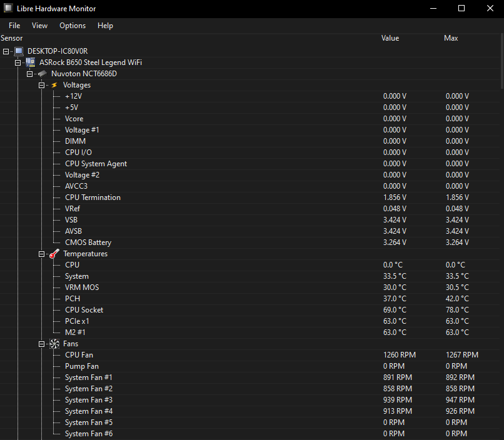Viewport: 504px width, 440px height.
Task: Click the thermometer Temperatures icon
Action: tap(54, 254)
